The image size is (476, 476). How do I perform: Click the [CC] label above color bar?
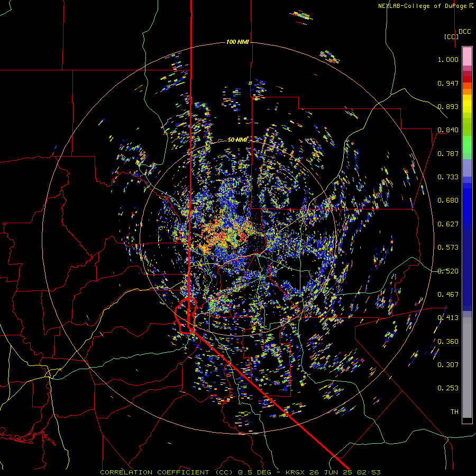tap(451, 36)
